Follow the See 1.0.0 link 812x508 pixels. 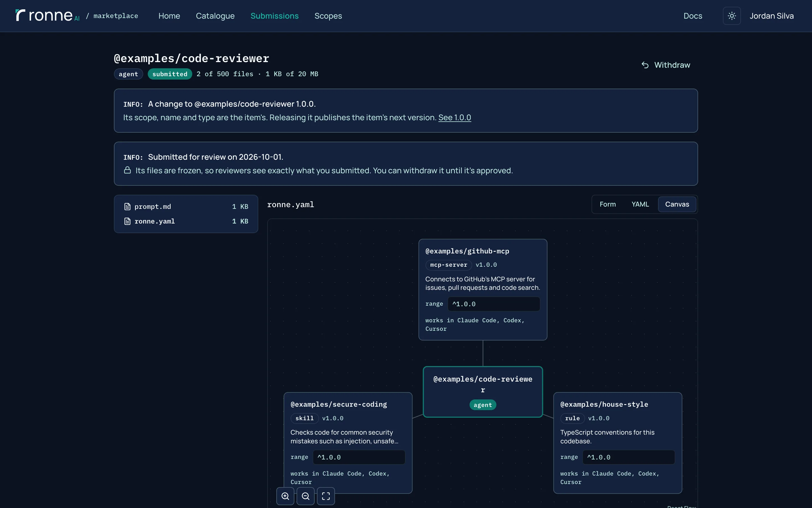(x=455, y=117)
